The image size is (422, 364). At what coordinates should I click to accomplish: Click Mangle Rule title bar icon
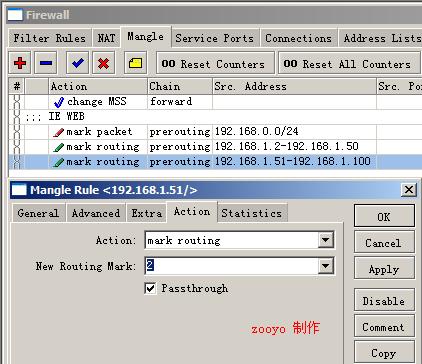click(19, 190)
